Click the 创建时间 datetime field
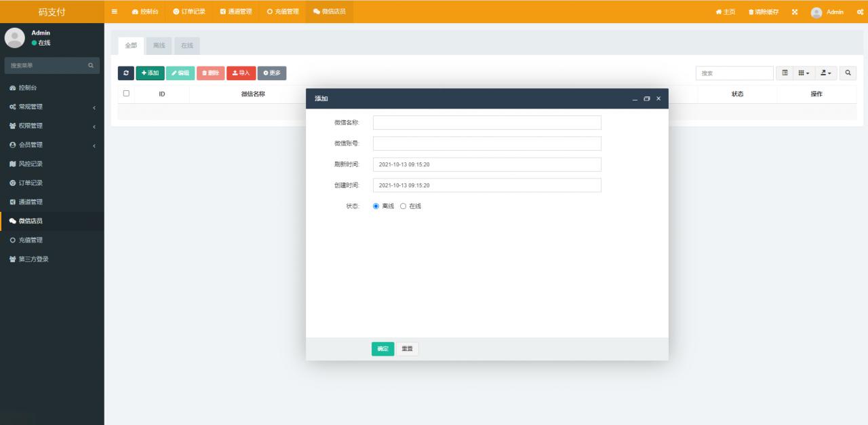The image size is (868, 425). (x=487, y=185)
